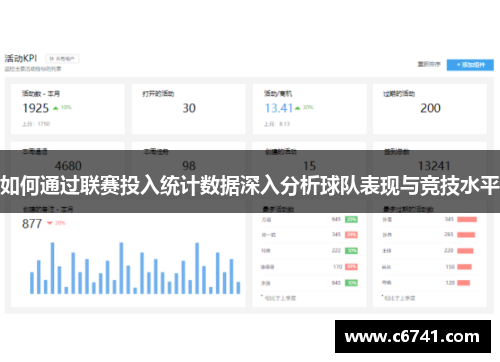Click the green 20% badge in the 645 row

point(351,219)
